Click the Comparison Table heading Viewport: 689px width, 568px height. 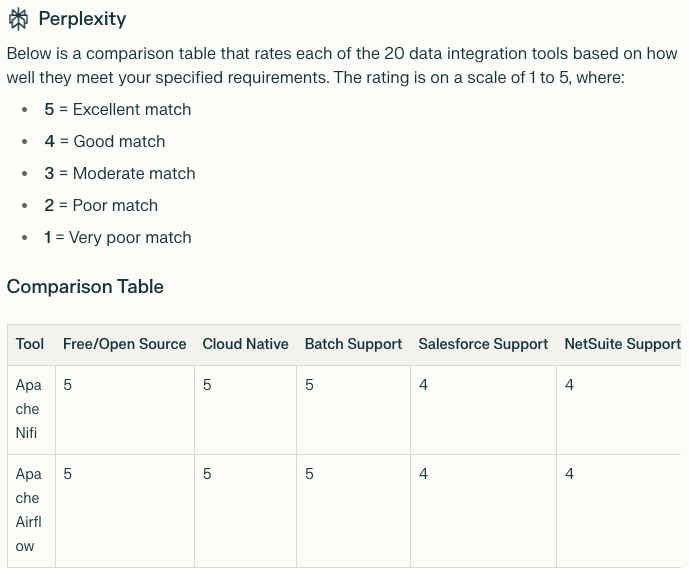pyautogui.click(x=85, y=286)
